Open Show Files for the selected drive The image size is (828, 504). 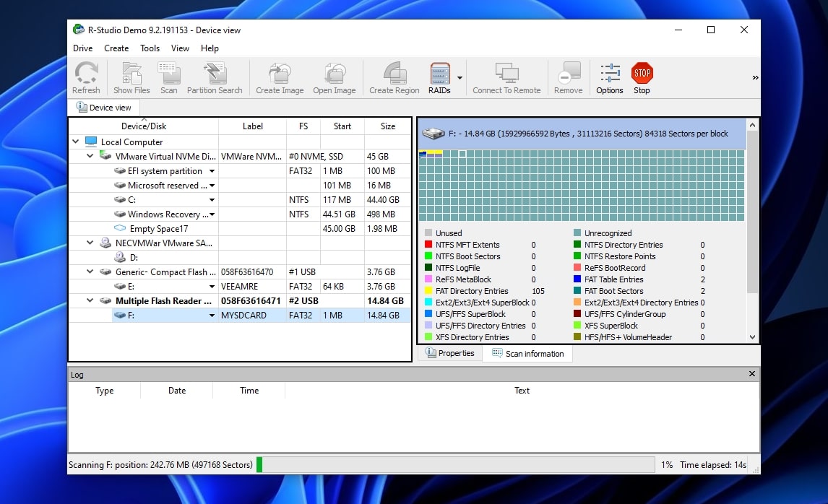(131, 77)
